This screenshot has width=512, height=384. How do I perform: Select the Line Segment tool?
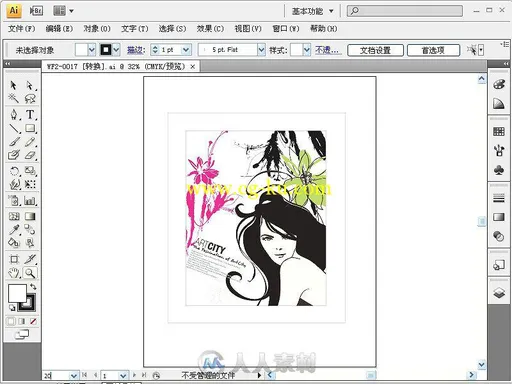point(14,128)
